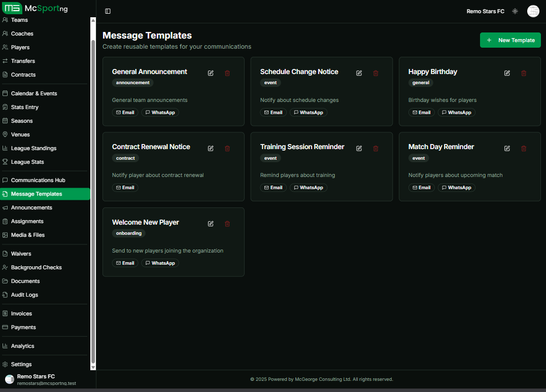Click the New Template button
The image size is (546, 392).
[x=510, y=40]
